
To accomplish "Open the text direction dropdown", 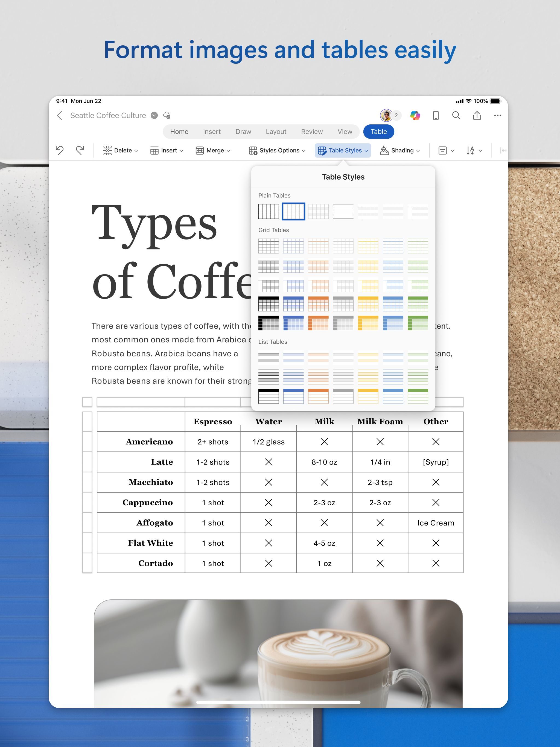I will (x=474, y=150).
